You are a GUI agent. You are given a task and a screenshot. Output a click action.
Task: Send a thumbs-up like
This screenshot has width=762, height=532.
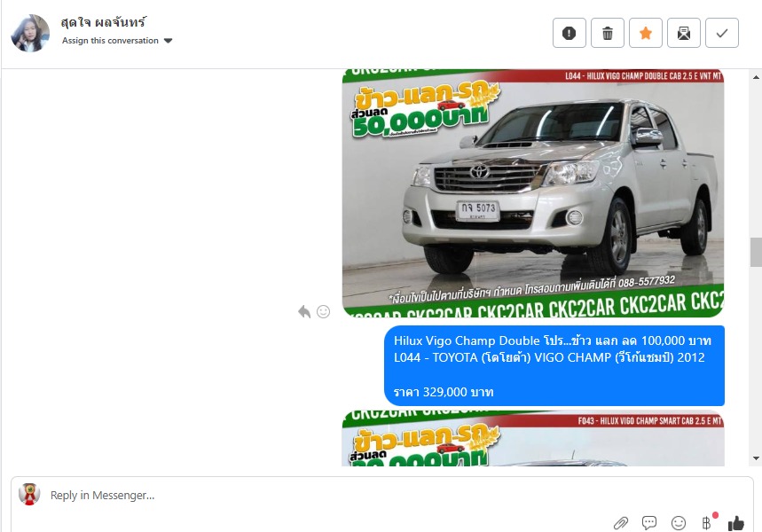pyautogui.click(x=735, y=523)
